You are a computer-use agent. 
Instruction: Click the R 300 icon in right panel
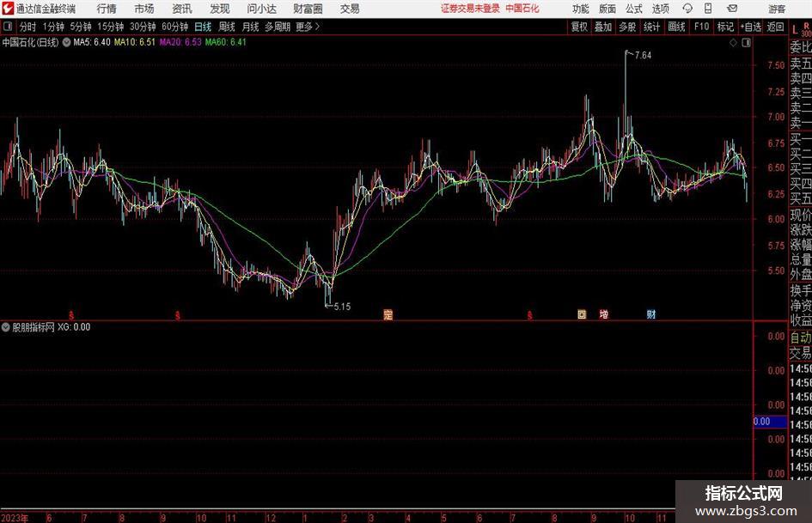(x=806, y=30)
